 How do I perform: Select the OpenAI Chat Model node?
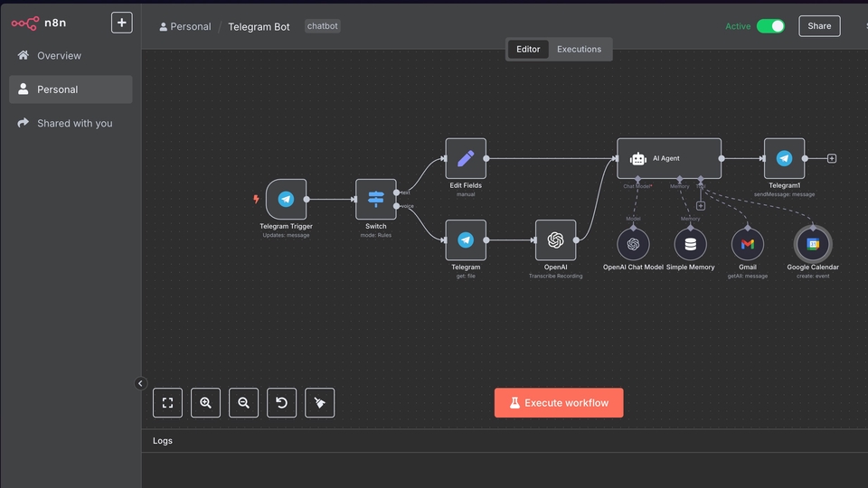click(x=633, y=244)
